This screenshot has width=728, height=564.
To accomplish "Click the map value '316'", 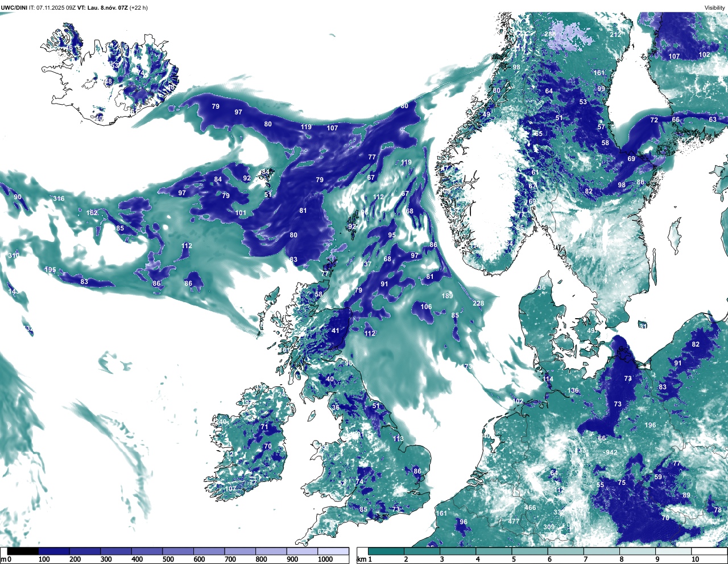I will click(x=59, y=199).
